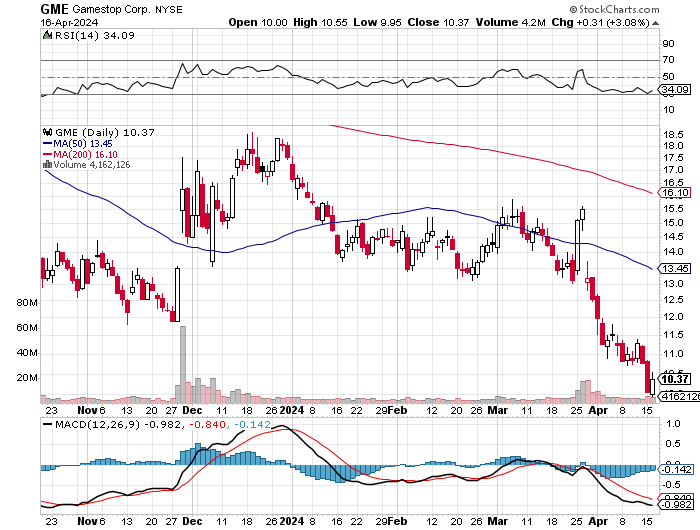The image size is (700, 530).
Task: Click the 60M volume axis label
Action: pos(27,328)
